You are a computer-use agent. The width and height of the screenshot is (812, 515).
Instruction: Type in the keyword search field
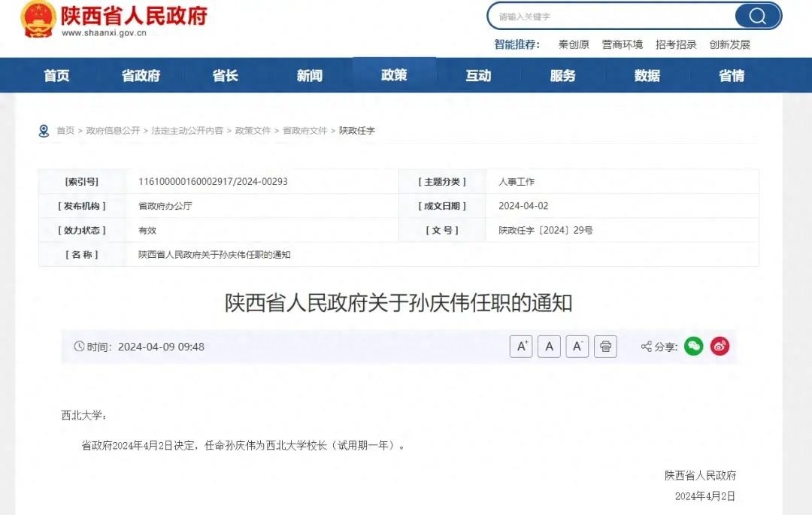[x=609, y=16]
